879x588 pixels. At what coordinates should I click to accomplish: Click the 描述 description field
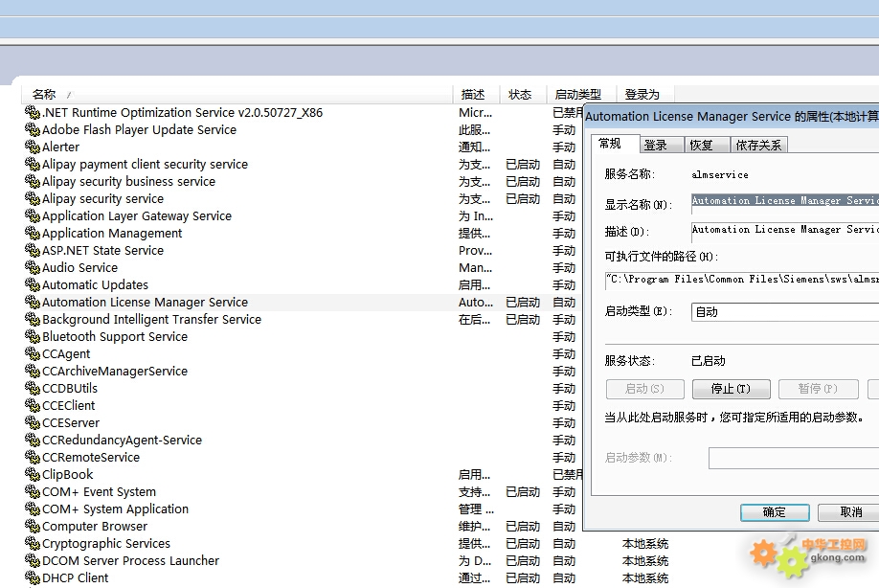tap(785, 231)
